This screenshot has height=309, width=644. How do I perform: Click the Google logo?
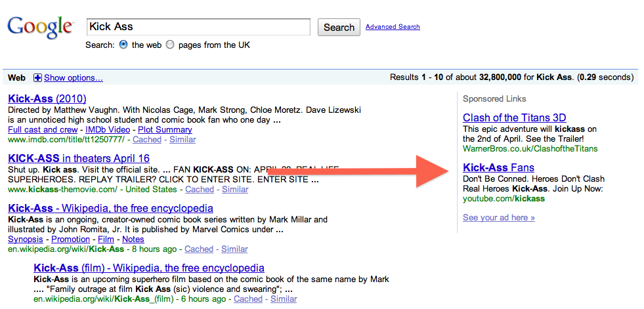click(x=41, y=27)
